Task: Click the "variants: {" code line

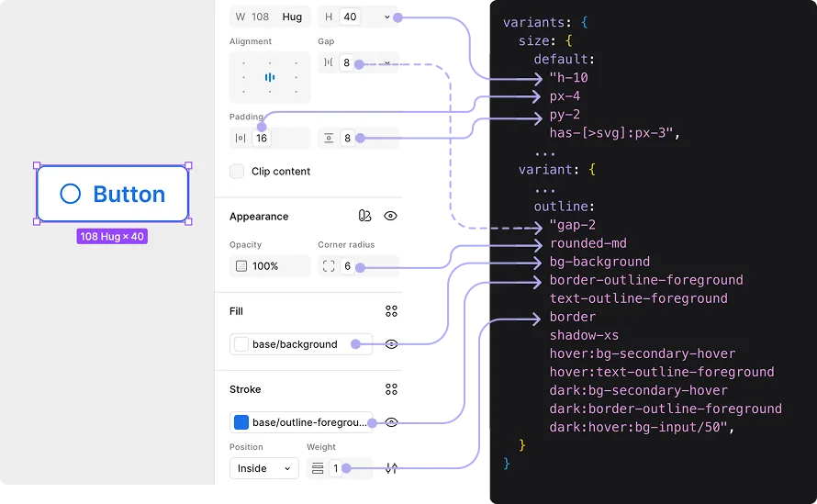Action: click(x=545, y=22)
